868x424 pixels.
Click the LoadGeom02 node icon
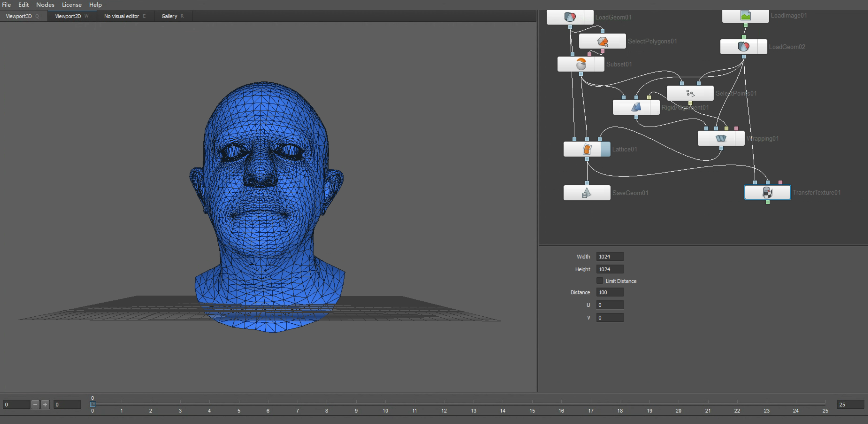pos(743,47)
